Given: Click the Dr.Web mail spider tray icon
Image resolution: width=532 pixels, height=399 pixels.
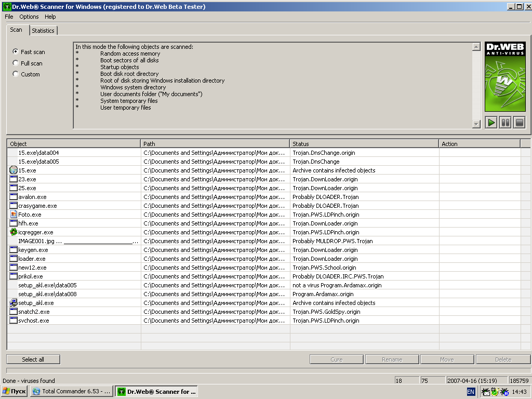Looking at the screenshot, I should (486, 392).
